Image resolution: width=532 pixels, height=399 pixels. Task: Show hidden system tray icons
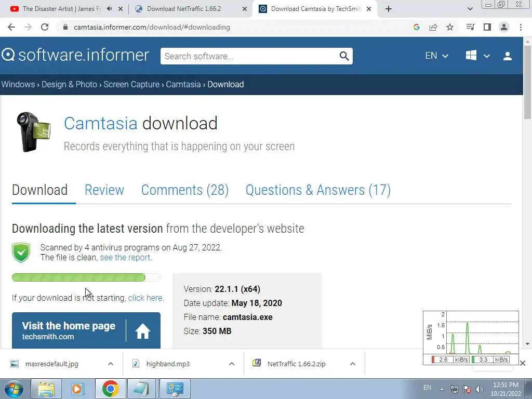(x=442, y=389)
